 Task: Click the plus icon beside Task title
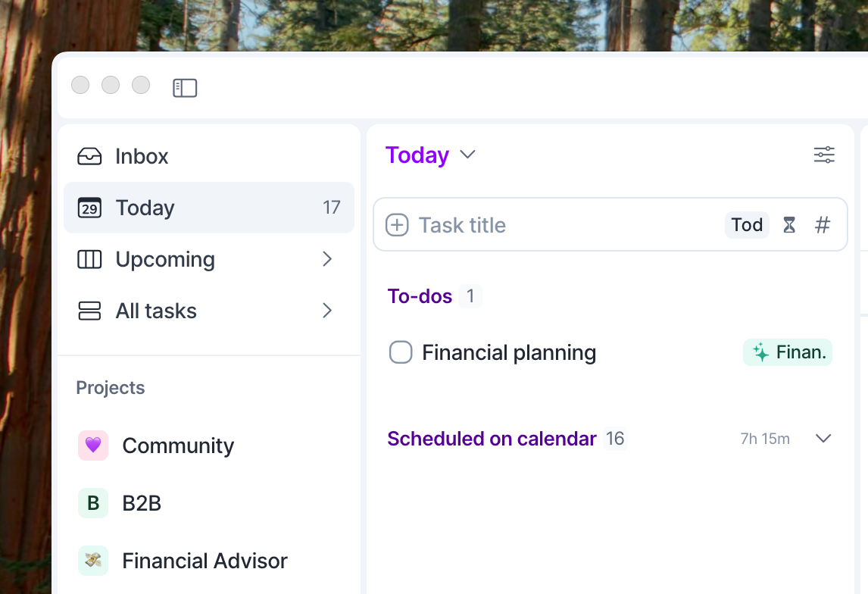click(x=397, y=225)
